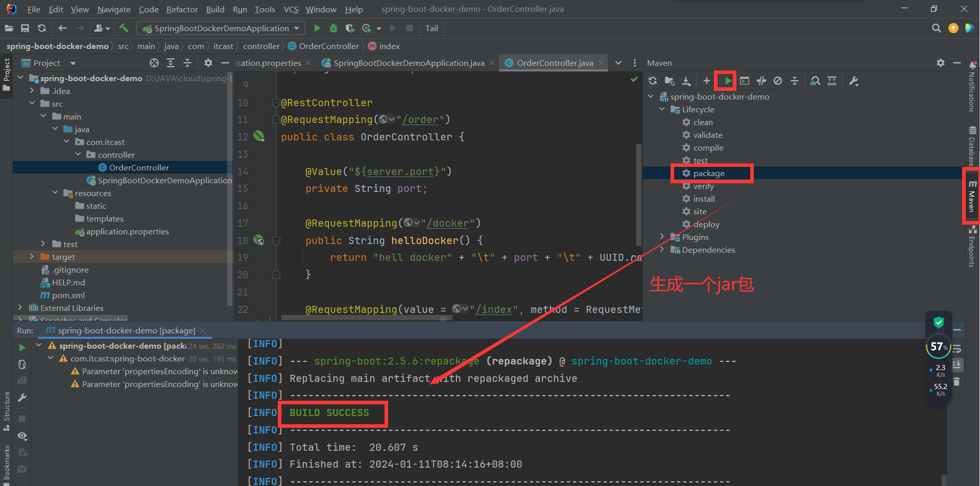Open the Database side tool window
Viewport: 980px width, 486px height.
point(972,146)
